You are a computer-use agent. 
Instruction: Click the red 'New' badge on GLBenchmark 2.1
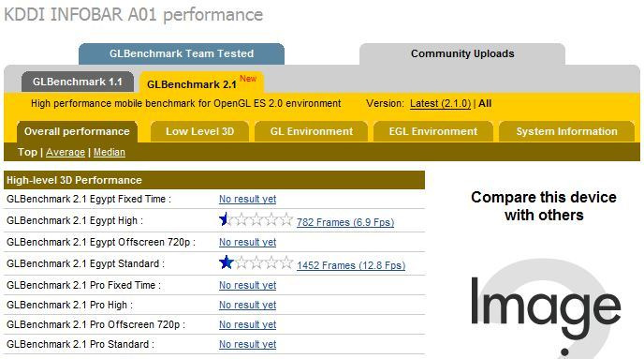click(x=248, y=79)
